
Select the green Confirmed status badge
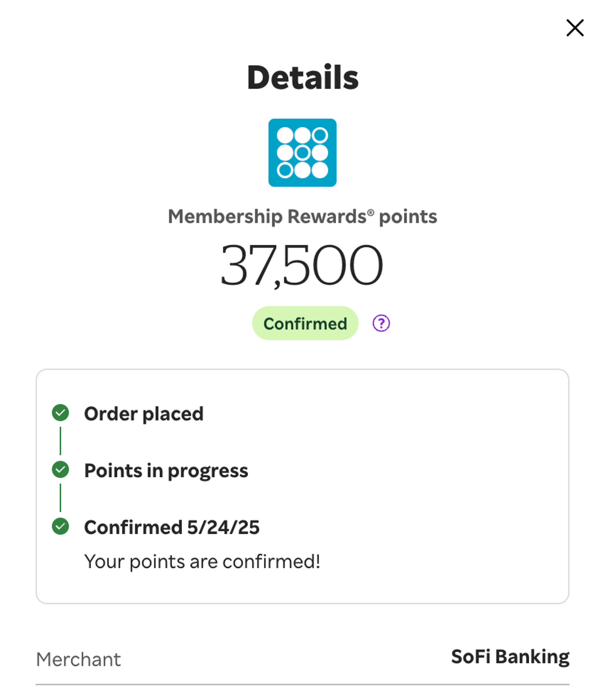(x=305, y=323)
